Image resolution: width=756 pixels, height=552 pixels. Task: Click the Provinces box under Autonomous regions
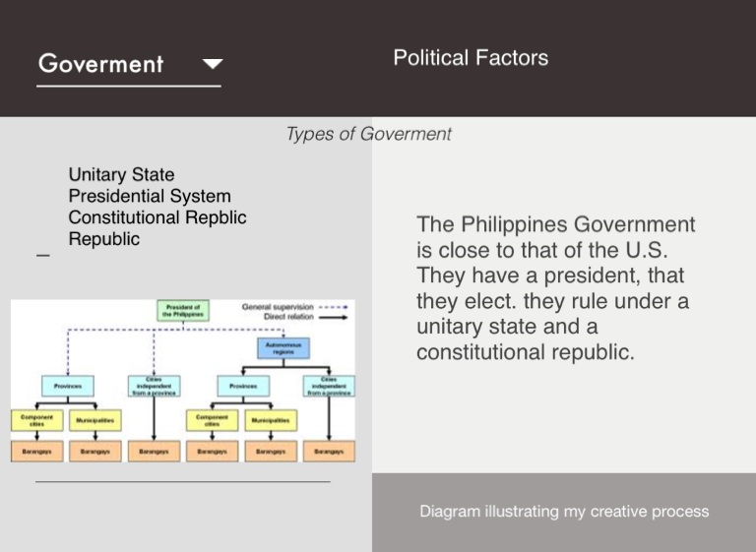(243, 387)
